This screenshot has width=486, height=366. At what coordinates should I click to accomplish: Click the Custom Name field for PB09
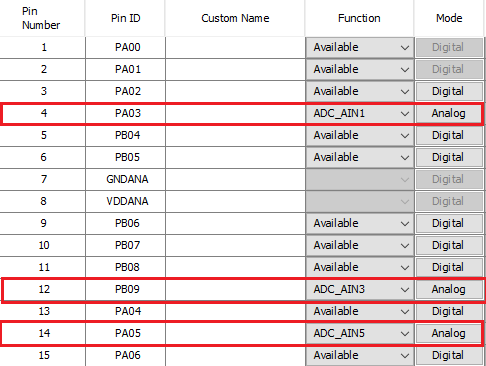pos(235,289)
